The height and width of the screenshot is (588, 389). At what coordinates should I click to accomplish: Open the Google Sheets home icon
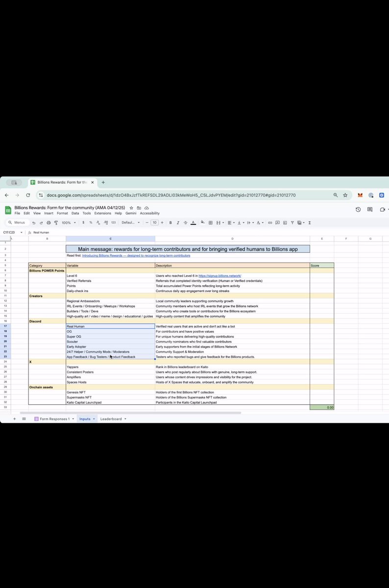8,210
